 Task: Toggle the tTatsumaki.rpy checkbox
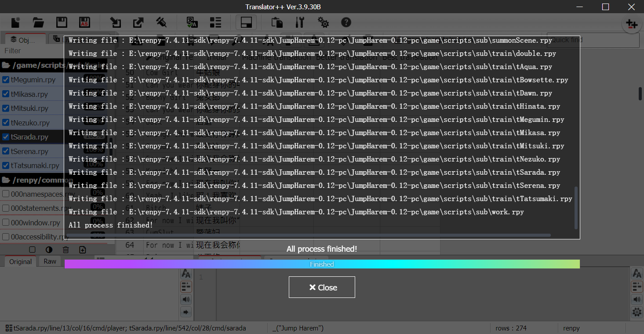pyautogui.click(x=6, y=165)
